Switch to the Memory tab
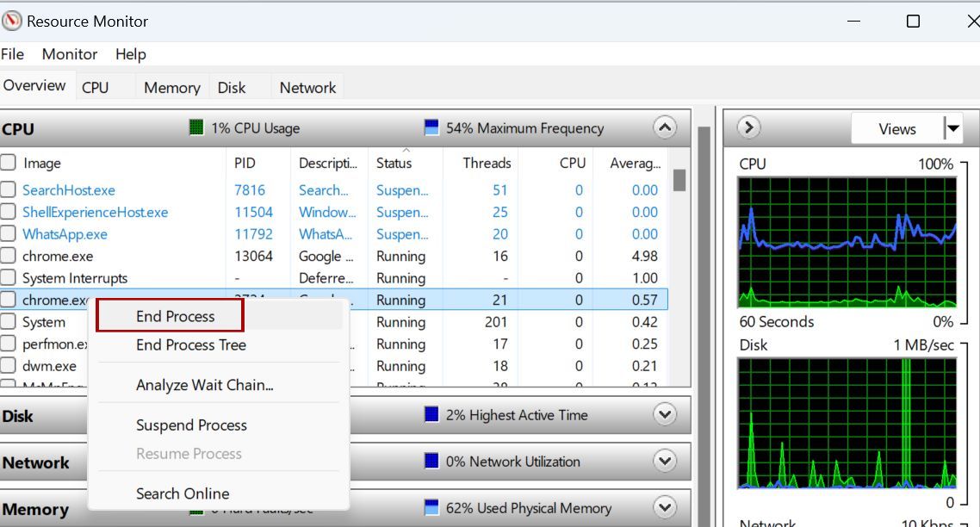The image size is (980, 527). click(x=171, y=88)
